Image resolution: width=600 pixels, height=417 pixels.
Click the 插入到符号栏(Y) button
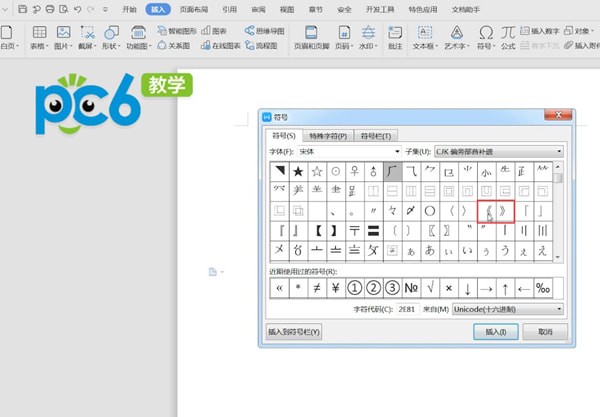coord(294,332)
